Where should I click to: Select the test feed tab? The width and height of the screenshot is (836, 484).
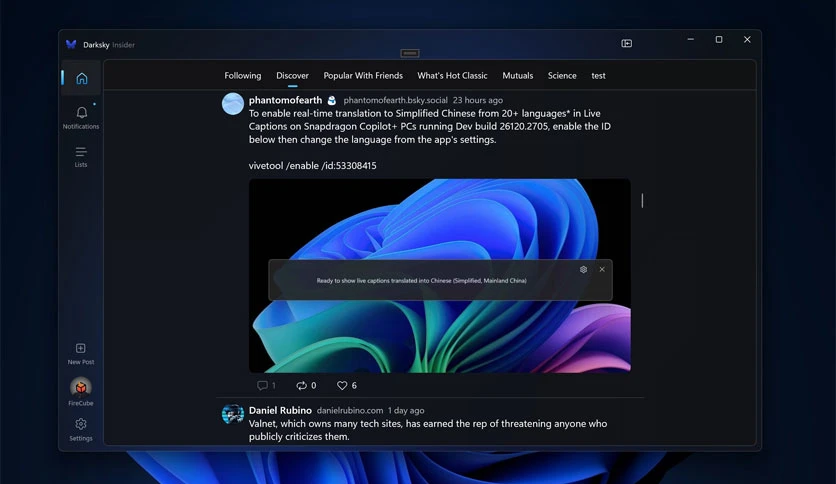[598, 76]
